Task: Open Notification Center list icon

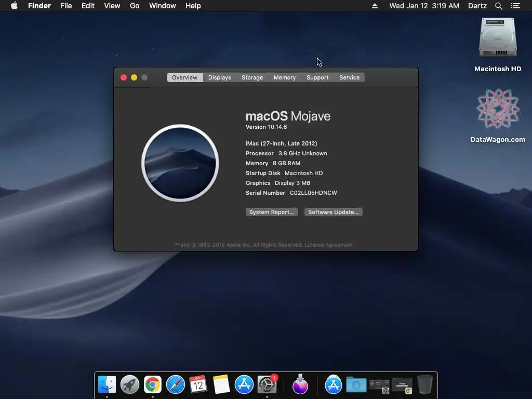Action: pyautogui.click(x=515, y=6)
